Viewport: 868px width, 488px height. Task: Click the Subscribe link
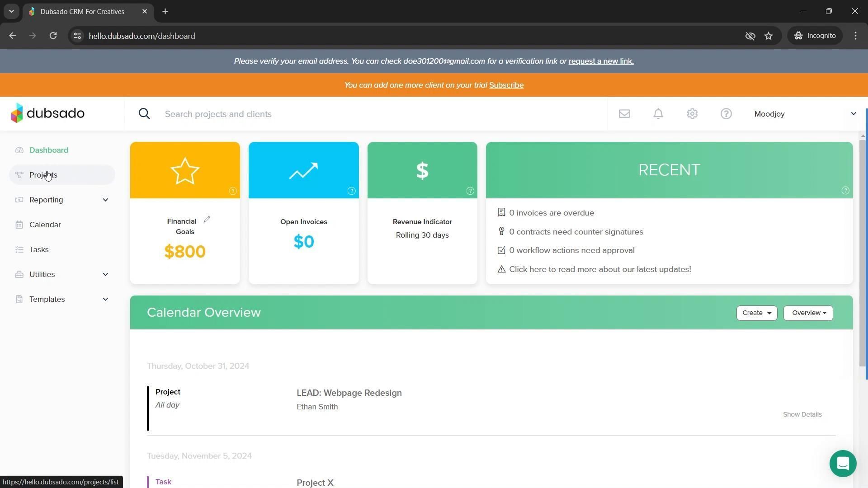tap(506, 85)
